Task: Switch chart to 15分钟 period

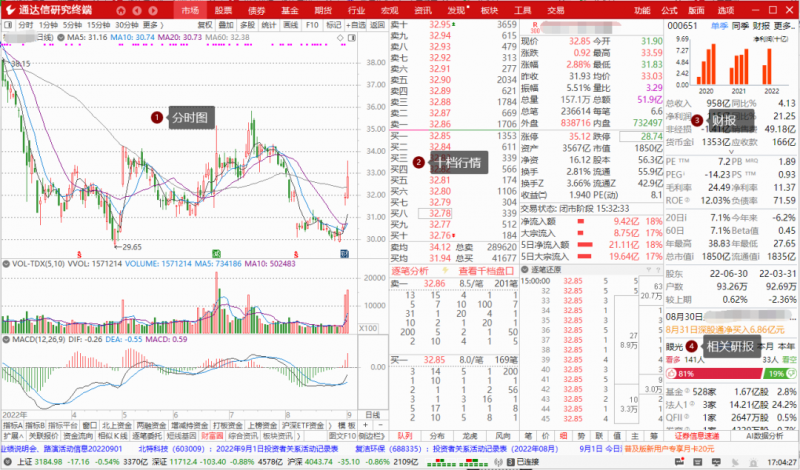Action: coord(98,25)
